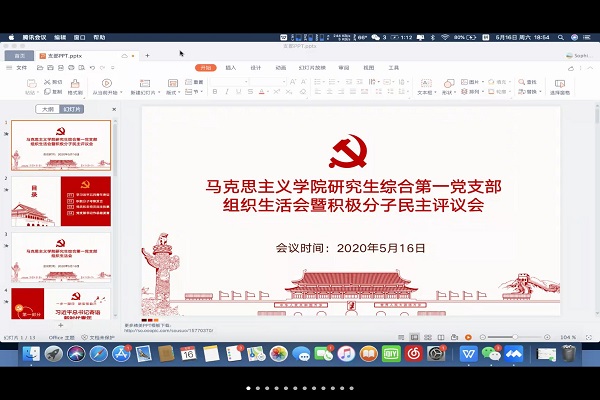Screen dimensions: 600x400
Task: Switch panel to Outline (大纲) view
Action: pos(48,109)
